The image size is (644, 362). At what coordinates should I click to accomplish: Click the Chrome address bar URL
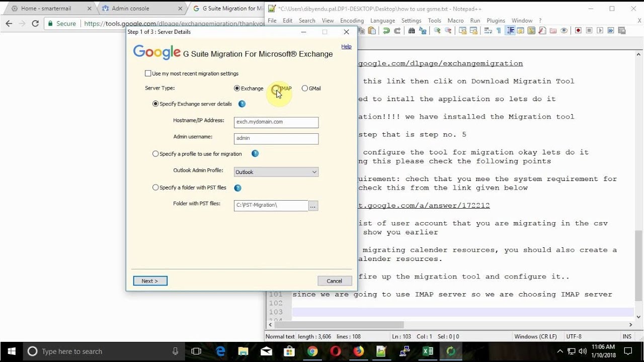[x=174, y=24]
